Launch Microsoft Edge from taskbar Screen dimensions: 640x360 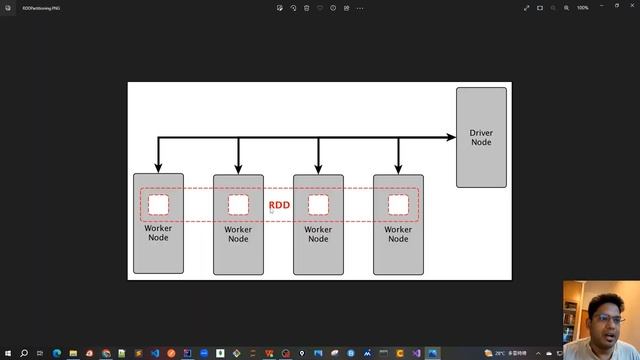[x=57, y=353]
